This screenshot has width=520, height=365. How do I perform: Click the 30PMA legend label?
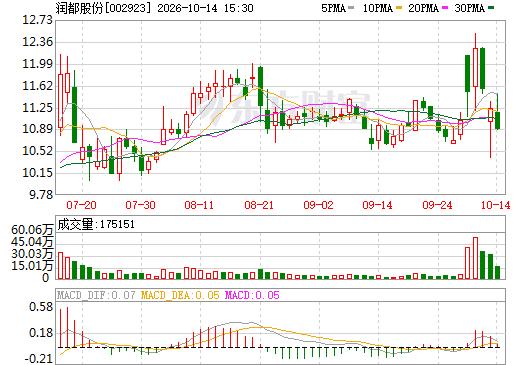point(469,8)
